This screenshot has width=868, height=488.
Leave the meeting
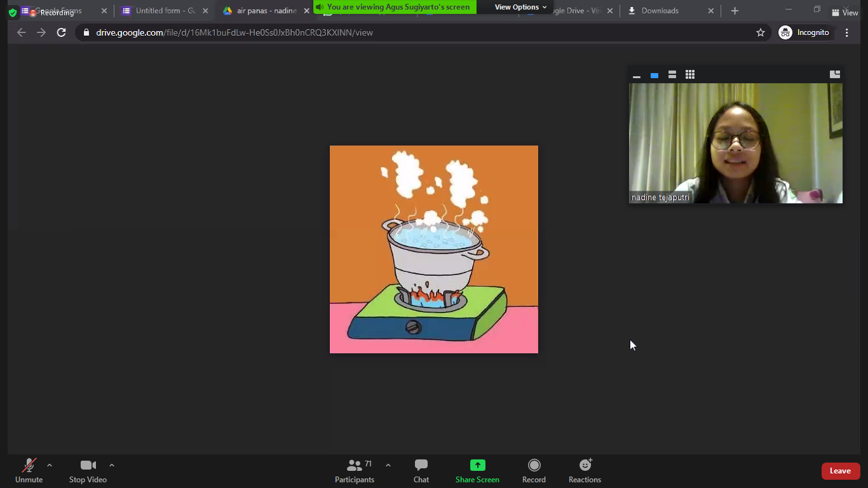[840, 471]
